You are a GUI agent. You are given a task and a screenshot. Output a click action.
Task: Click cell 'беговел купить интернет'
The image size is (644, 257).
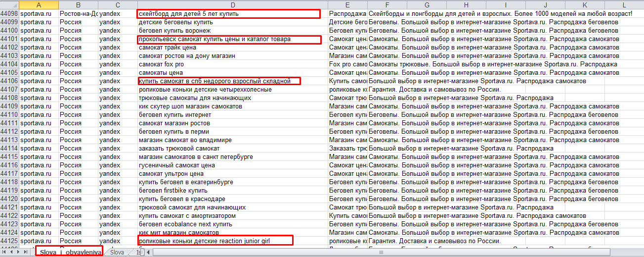(232, 115)
